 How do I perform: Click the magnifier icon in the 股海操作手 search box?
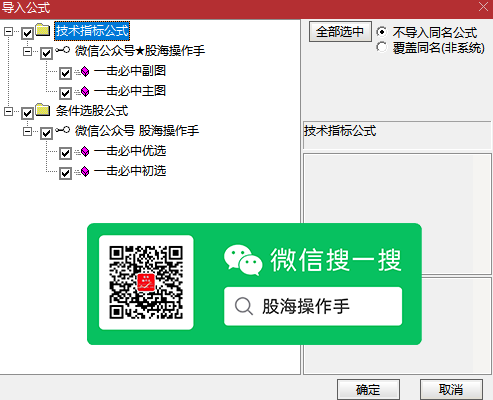click(244, 306)
